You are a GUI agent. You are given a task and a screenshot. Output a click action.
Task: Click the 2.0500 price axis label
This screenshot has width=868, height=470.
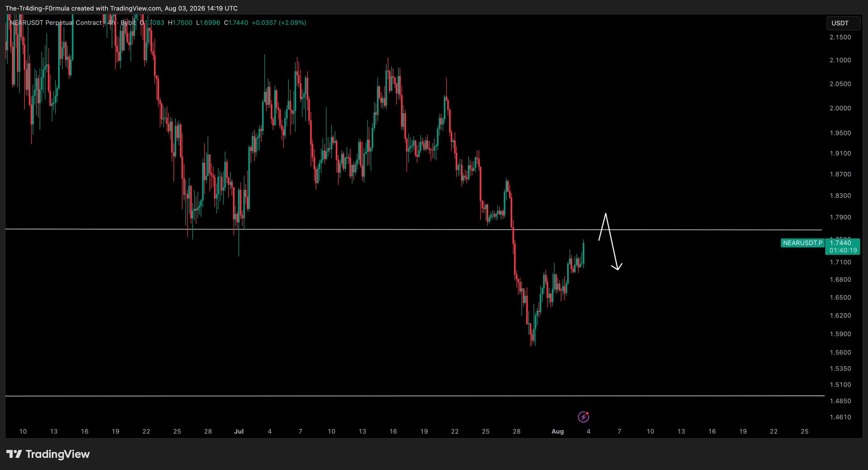tap(840, 84)
